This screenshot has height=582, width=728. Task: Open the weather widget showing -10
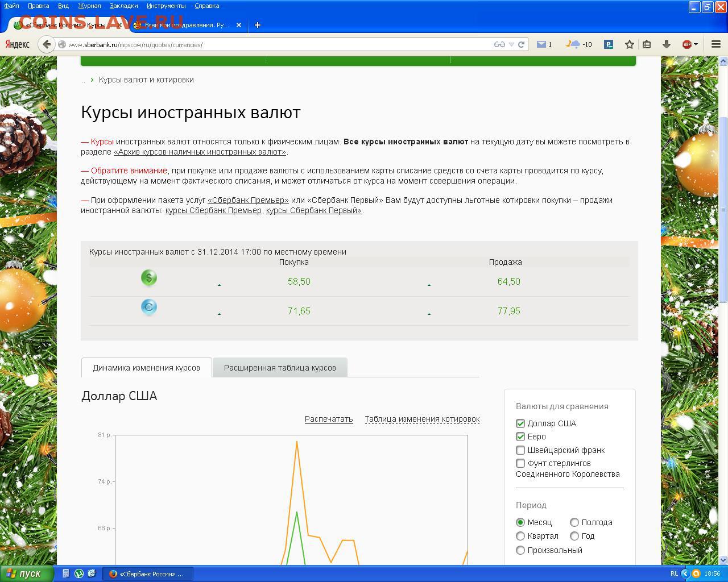[578, 44]
